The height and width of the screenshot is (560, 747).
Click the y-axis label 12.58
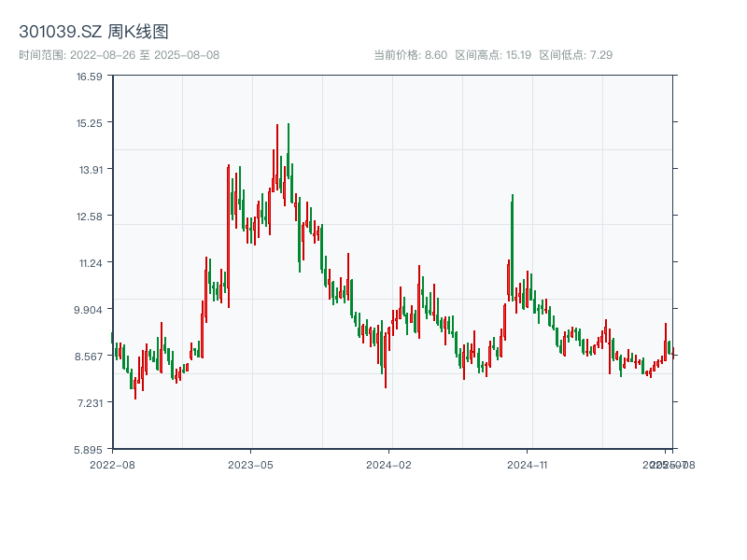point(90,217)
